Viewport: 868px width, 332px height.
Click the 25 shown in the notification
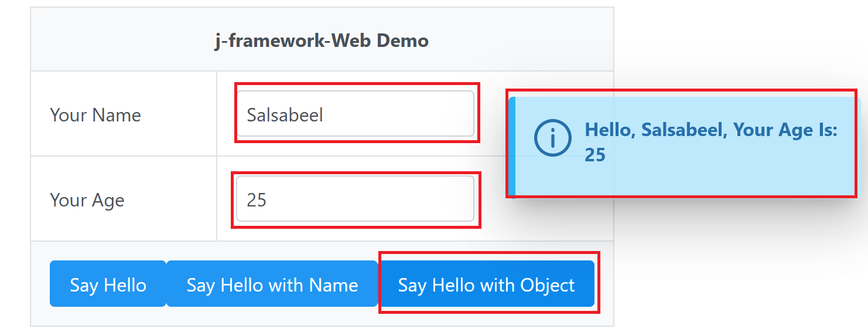pos(595,155)
